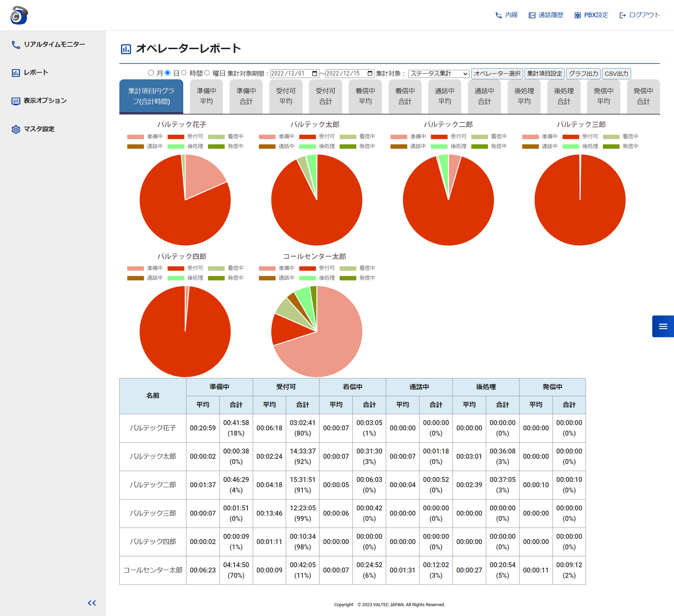Open レポート in sidebar

coord(36,73)
